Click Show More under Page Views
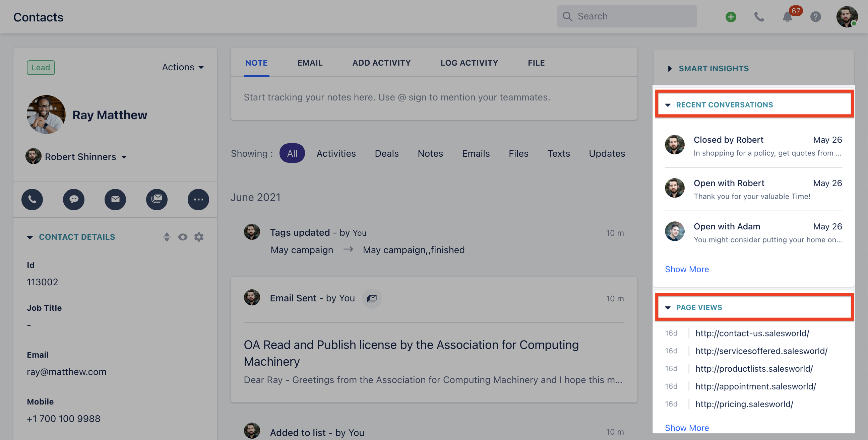Image resolution: width=868 pixels, height=440 pixels. point(687,428)
